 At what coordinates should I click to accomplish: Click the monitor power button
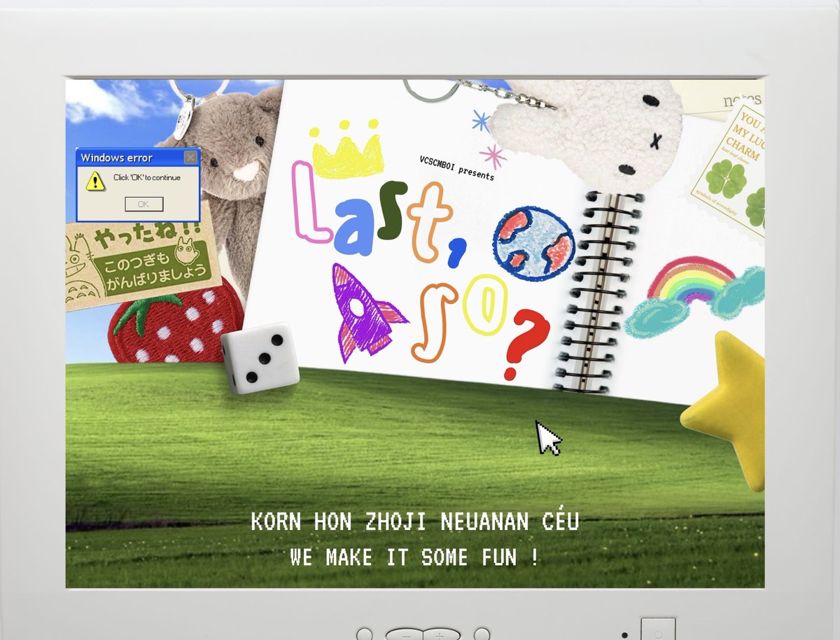click(658, 632)
